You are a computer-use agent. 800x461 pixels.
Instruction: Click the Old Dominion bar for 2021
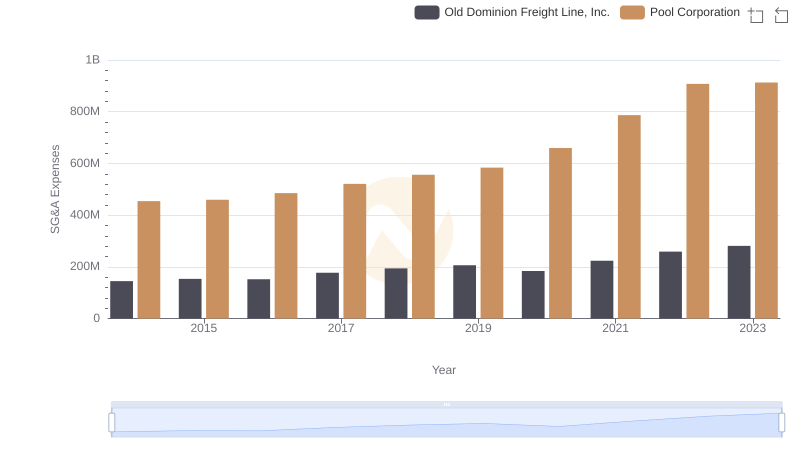602,290
